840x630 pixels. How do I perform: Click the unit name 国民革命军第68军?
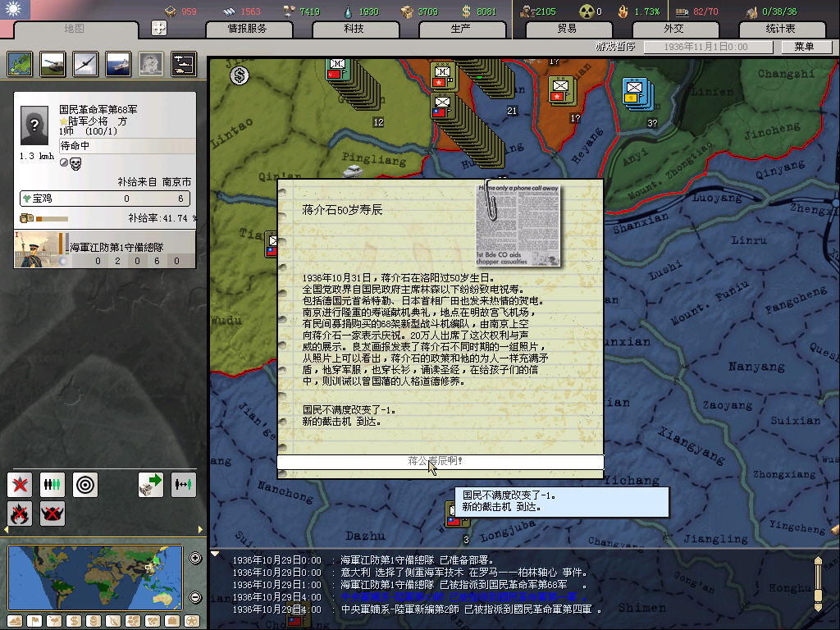click(x=98, y=109)
